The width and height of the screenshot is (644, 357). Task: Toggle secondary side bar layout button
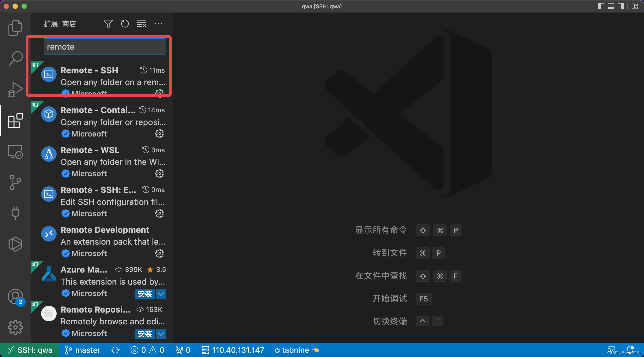[621, 6]
